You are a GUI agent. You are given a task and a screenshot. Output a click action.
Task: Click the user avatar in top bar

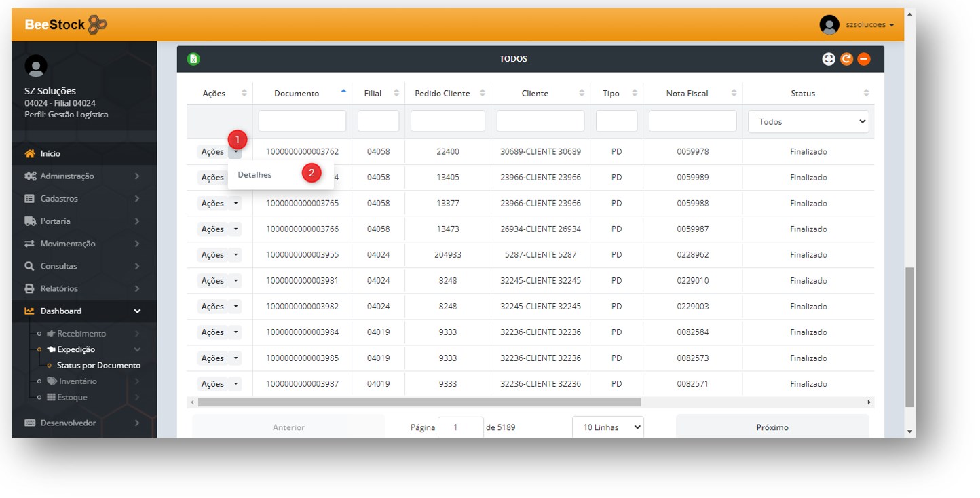[x=829, y=25]
